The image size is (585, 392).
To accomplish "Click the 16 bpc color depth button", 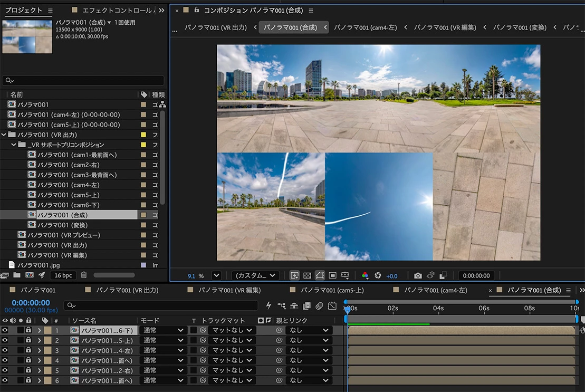I will pos(63,275).
